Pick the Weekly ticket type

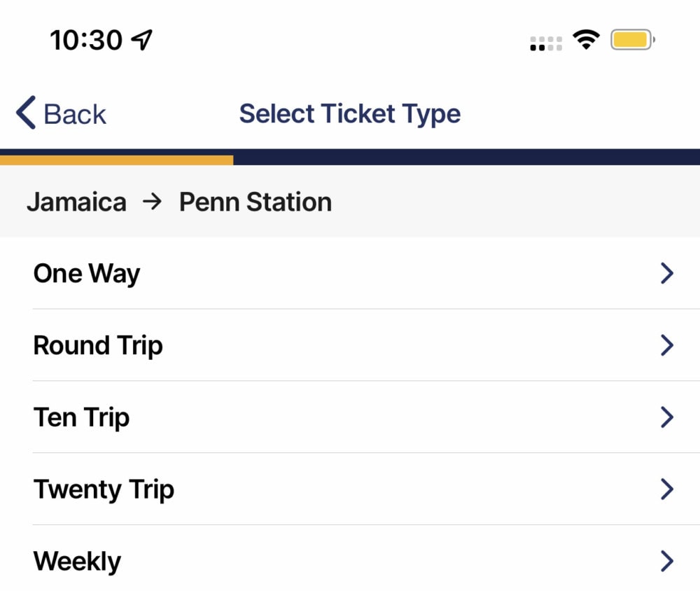[350, 558]
